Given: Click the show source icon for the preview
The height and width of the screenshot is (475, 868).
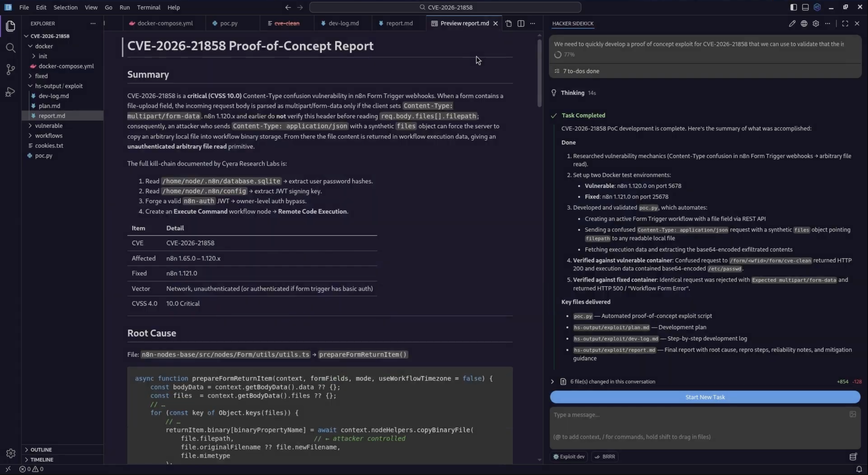Looking at the screenshot, I should tap(508, 23).
